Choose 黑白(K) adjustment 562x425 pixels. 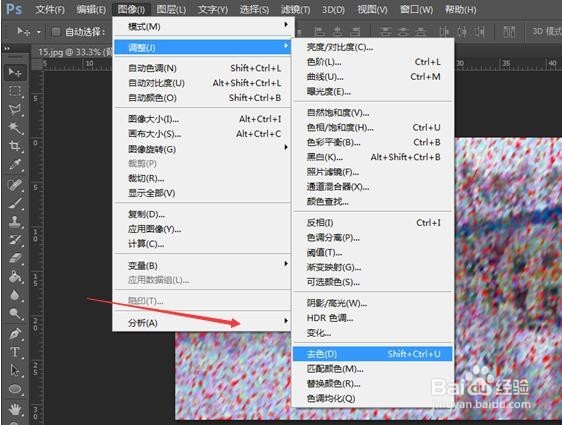point(373,157)
